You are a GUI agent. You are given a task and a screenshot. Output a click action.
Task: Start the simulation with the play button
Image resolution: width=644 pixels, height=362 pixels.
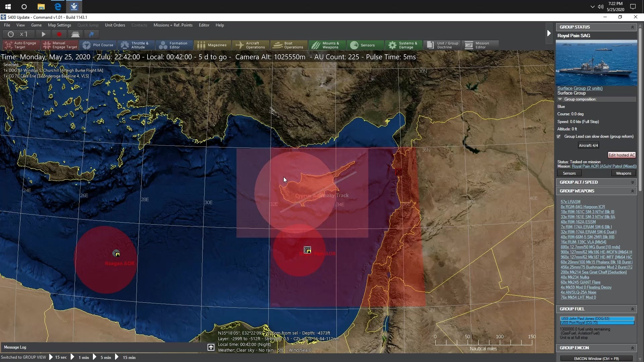(43, 34)
